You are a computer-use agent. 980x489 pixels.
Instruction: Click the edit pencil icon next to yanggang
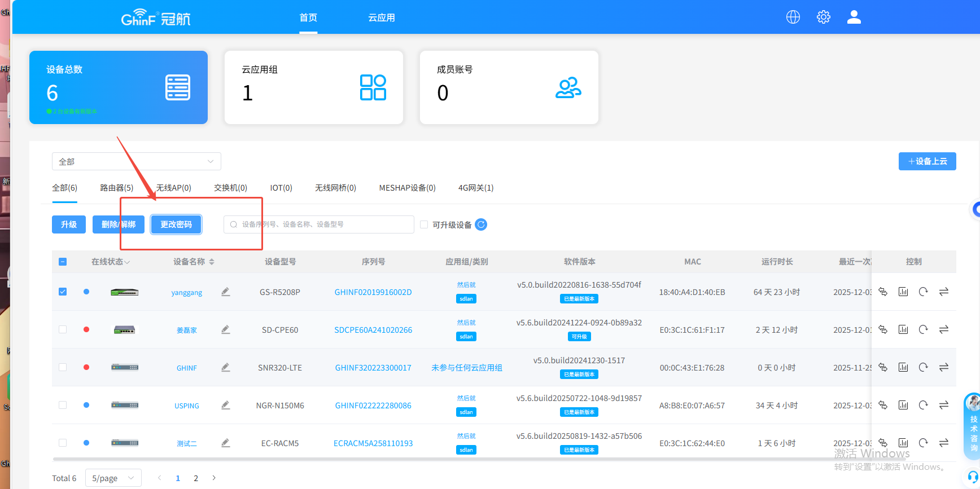[x=226, y=292]
